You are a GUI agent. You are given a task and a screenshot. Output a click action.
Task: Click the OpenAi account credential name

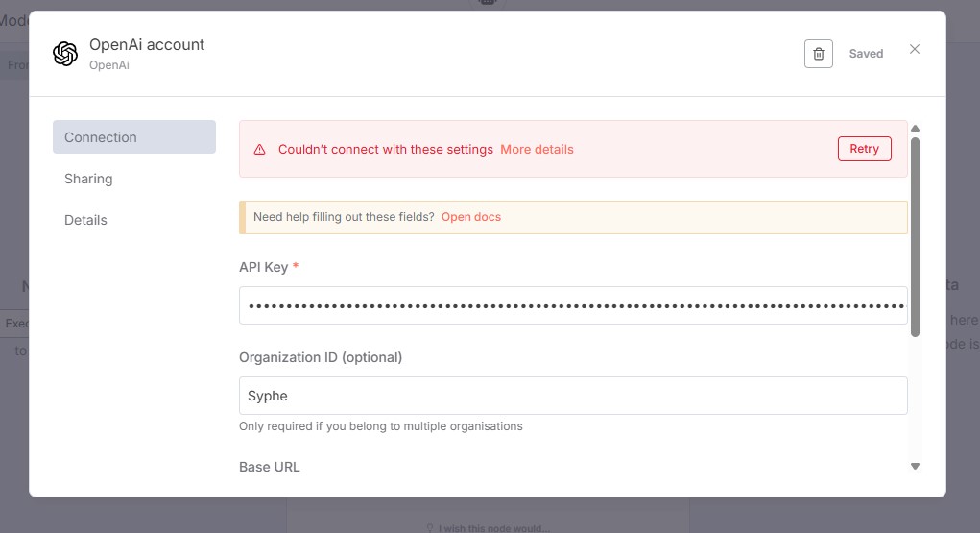(x=147, y=44)
